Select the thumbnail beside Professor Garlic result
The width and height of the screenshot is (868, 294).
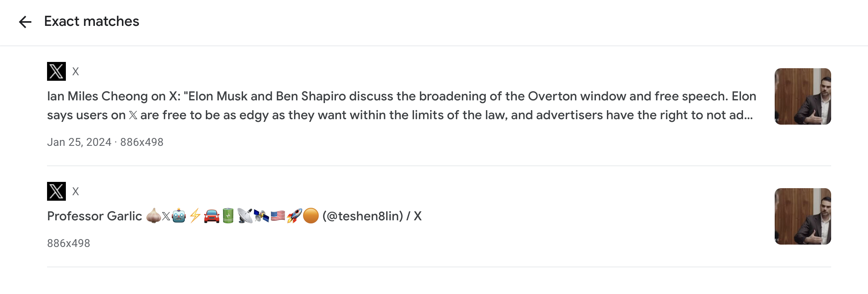tap(803, 216)
